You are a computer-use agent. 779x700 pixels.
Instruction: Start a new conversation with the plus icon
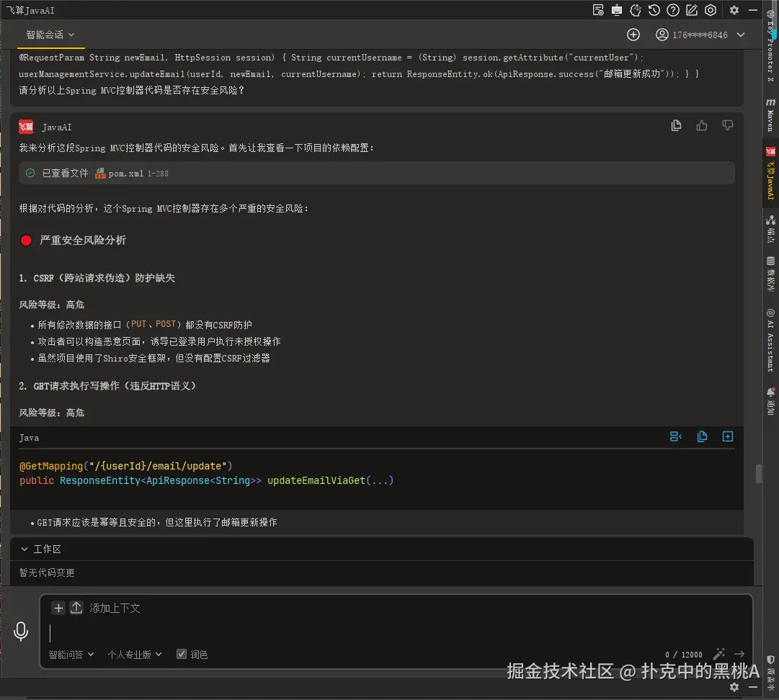[633, 34]
